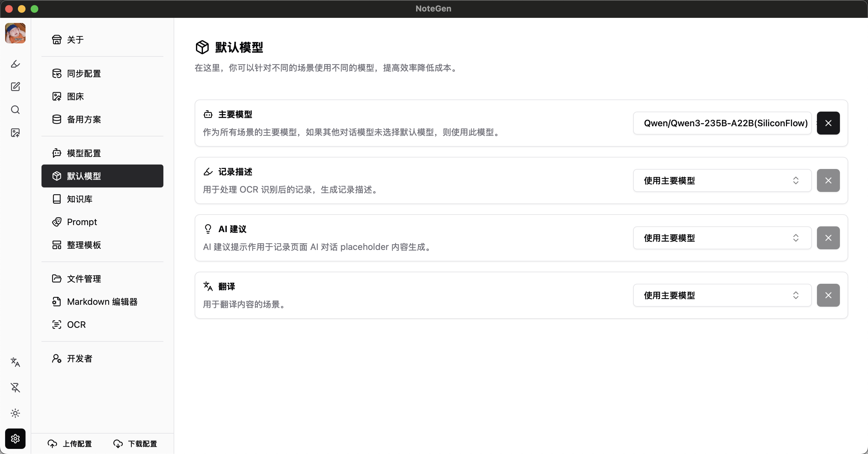Click the 整理模板 layout icon

pyautogui.click(x=56, y=245)
